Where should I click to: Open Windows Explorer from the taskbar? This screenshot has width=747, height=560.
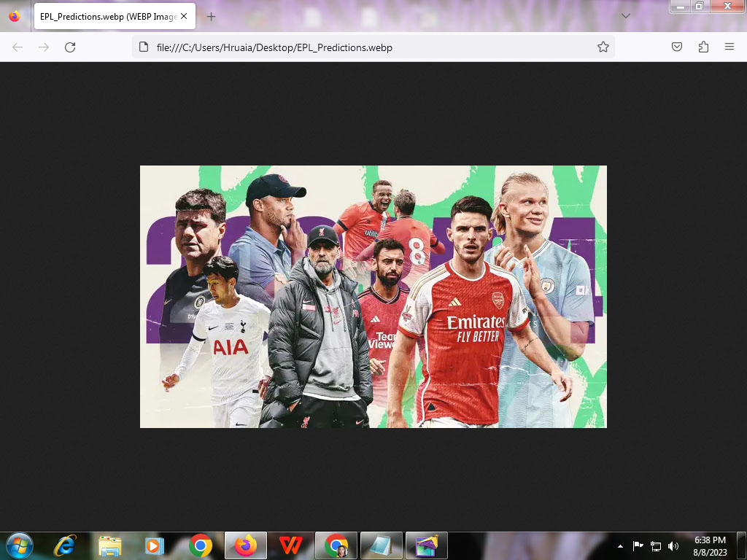[110, 545]
